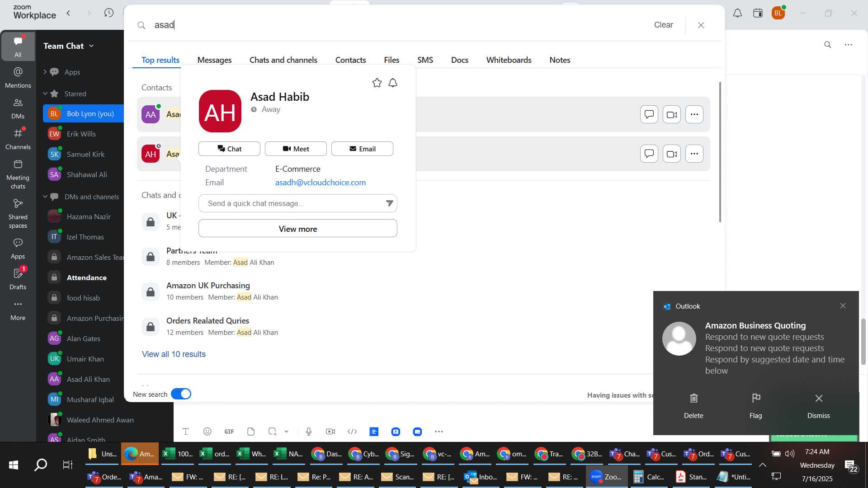The height and width of the screenshot is (488, 868).
Task: Dismiss the Outlook notification
Action: pos(818,406)
